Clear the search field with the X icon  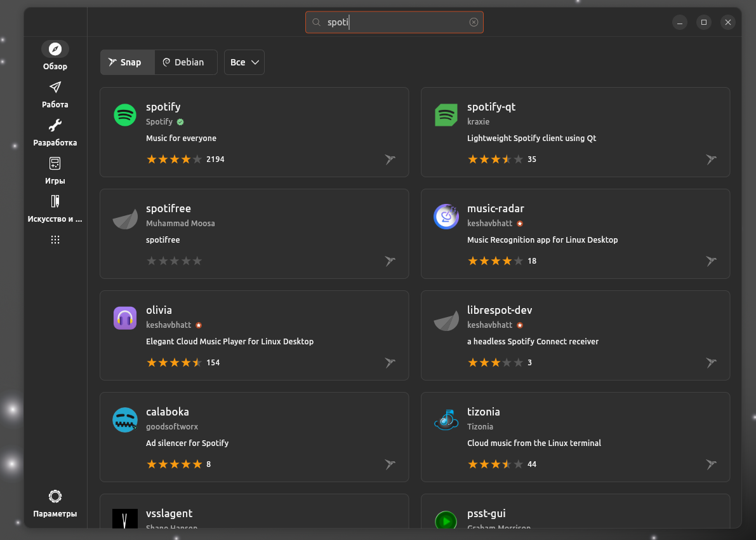(x=474, y=22)
